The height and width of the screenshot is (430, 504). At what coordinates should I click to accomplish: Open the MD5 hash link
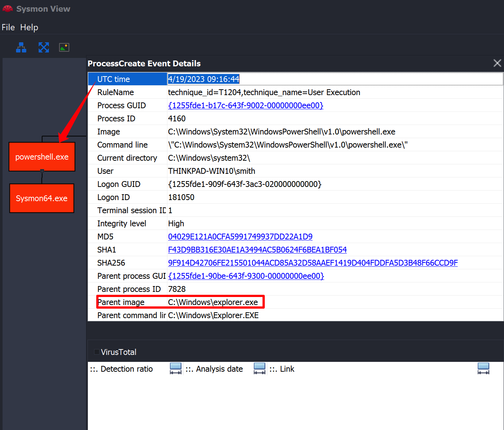pos(240,236)
